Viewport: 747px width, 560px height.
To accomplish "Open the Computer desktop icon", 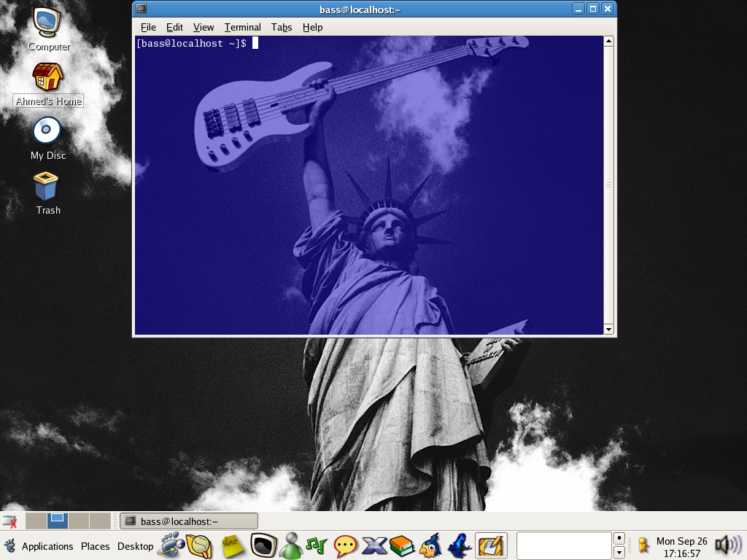I will coord(48,23).
